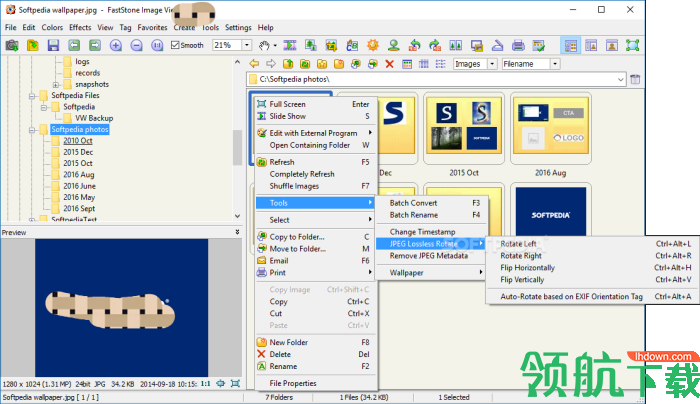The height and width of the screenshot is (404, 700).
Task: Choose Batch Convert in submenu
Action: pyautogui.click(x=433, y=203)
